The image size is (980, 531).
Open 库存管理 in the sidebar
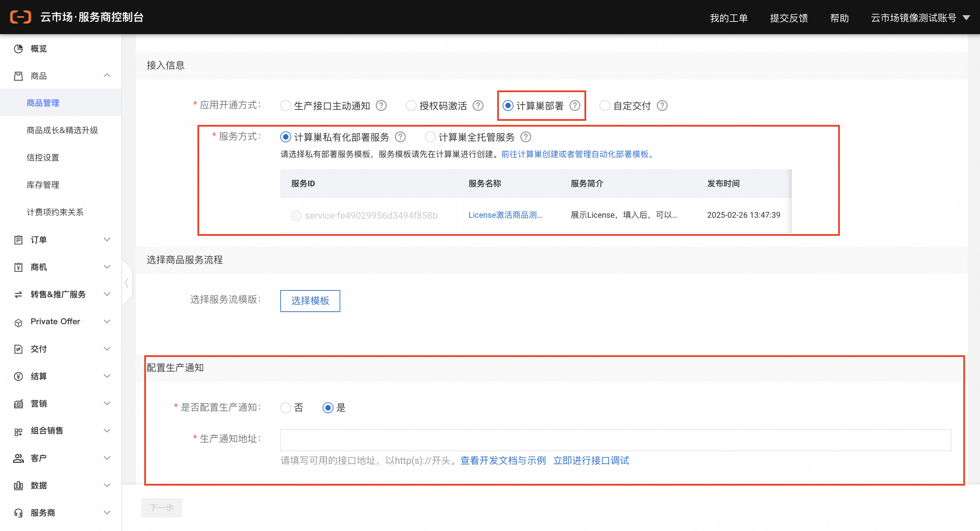click(43, 185)
